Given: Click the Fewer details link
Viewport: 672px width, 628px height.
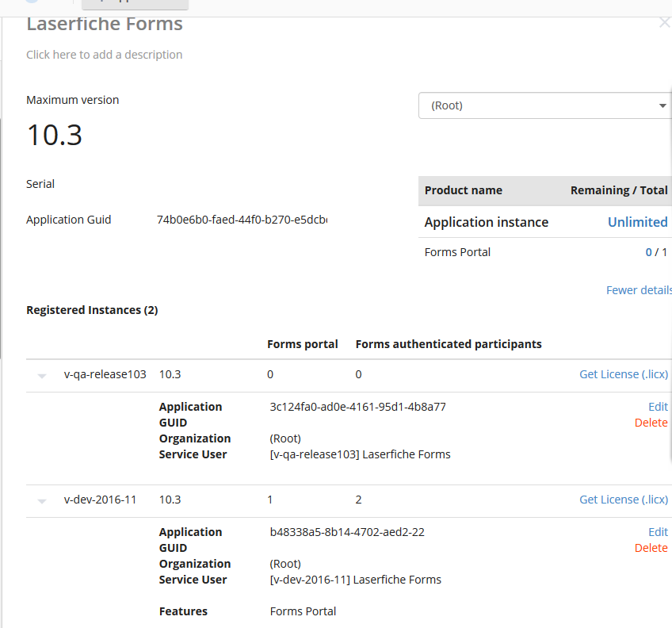Looking at the screenshot, I should point(639,290).
